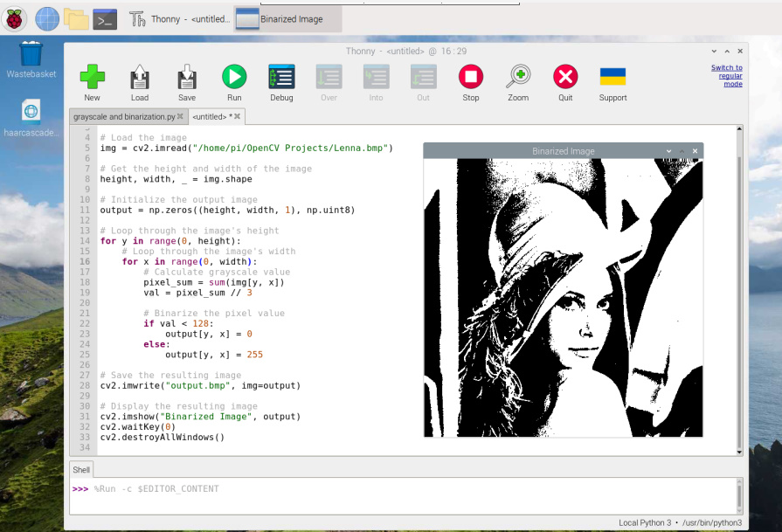This screenshot has width=782, height=532.
Task: Launch the terminal from the taskbar
Action: point(105,20)
